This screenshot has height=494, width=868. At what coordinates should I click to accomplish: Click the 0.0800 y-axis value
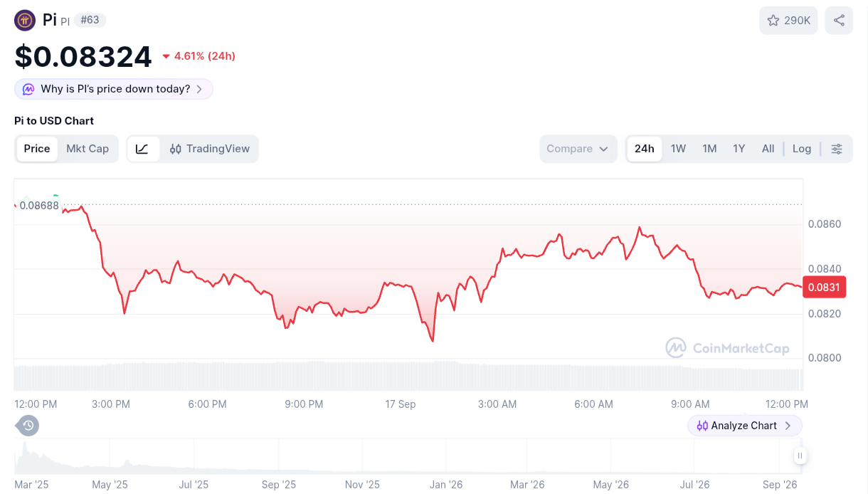pos(825,358)
